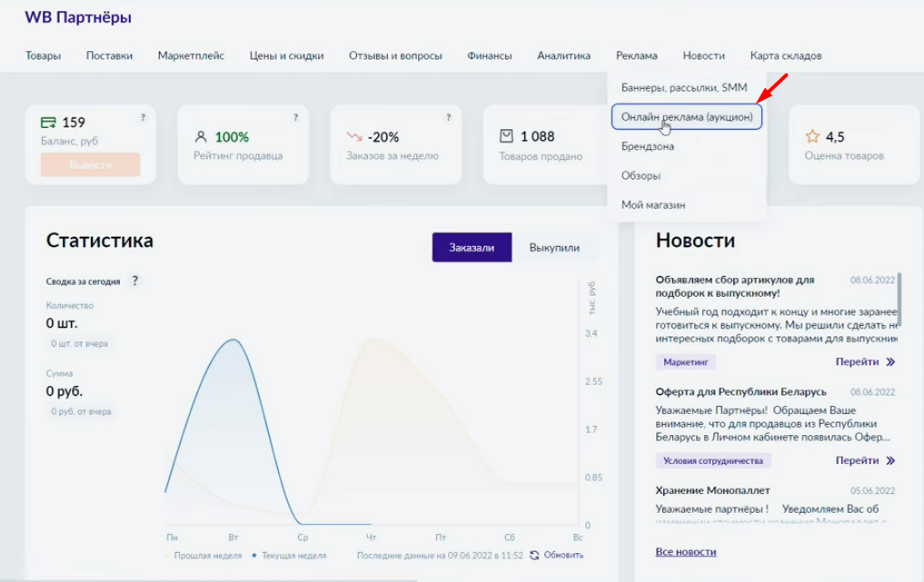Viewport: 924px width, 582px height.
Task: Open the Все новости link
Action: pos(686,552)
